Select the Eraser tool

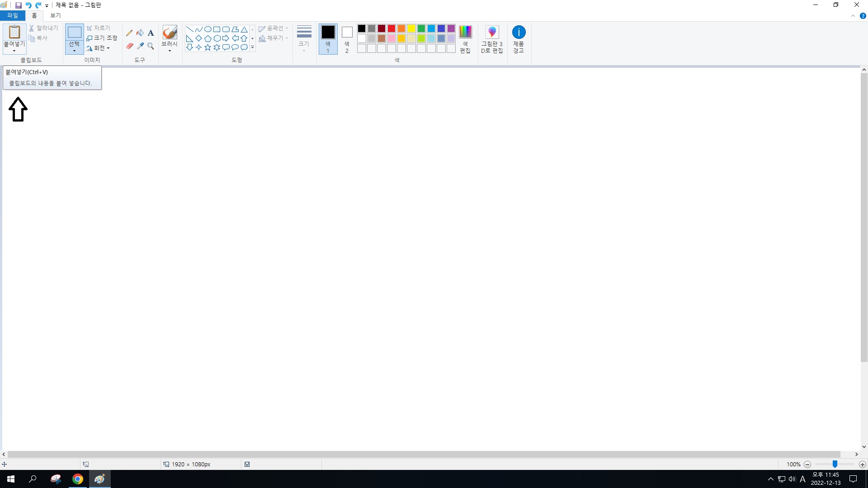tap(129, 46)
